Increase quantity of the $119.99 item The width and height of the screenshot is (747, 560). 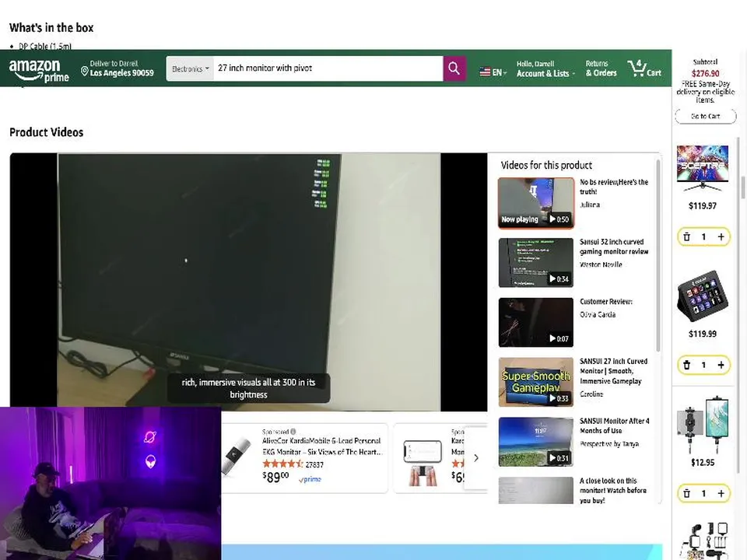(721, 365)
